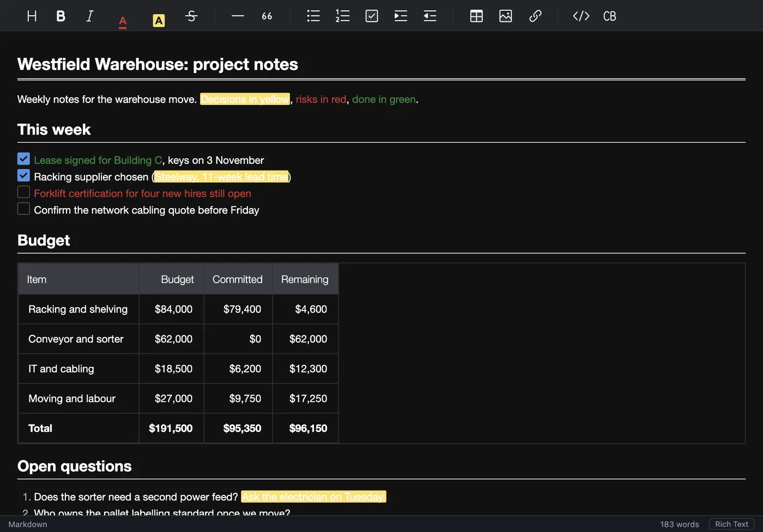
Task: Create a bulleted list
Action: click(313, 16)
